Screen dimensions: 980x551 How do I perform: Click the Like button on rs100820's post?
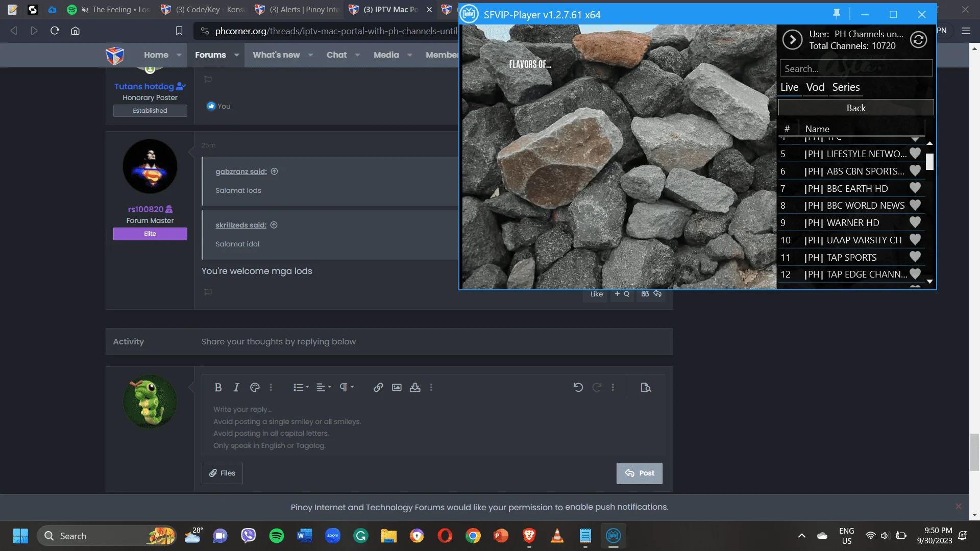596,294
